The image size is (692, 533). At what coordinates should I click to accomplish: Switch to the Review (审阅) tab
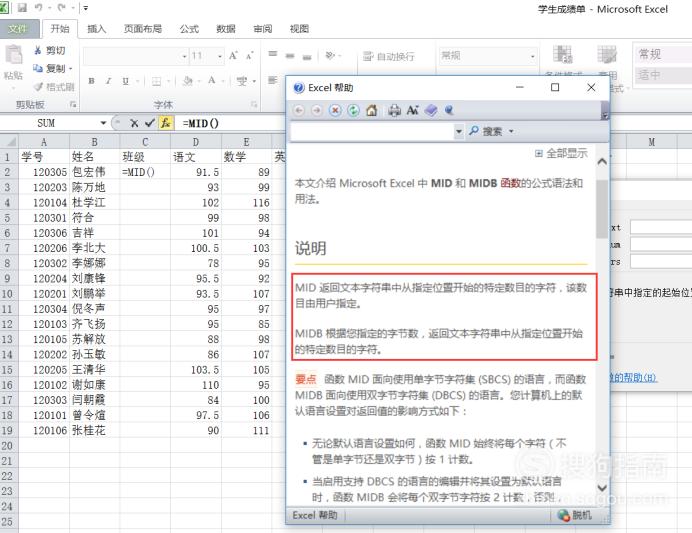pos(263,29)
